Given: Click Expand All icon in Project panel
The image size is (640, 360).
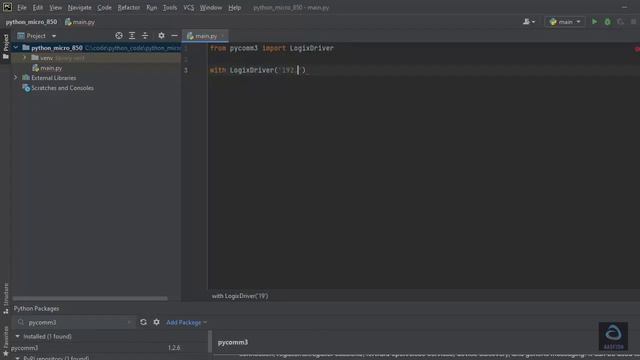Looking at the screenshot, I should (x=132, y=36).
